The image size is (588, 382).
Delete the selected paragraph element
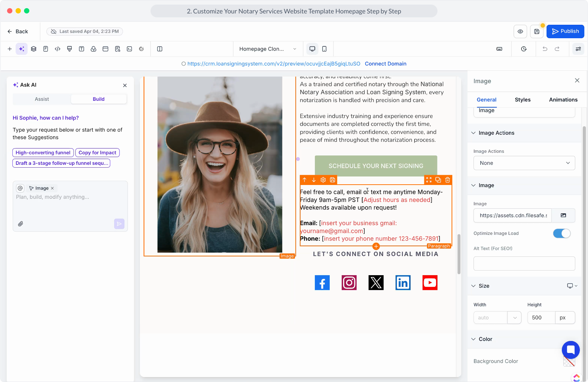click(447, 180)
